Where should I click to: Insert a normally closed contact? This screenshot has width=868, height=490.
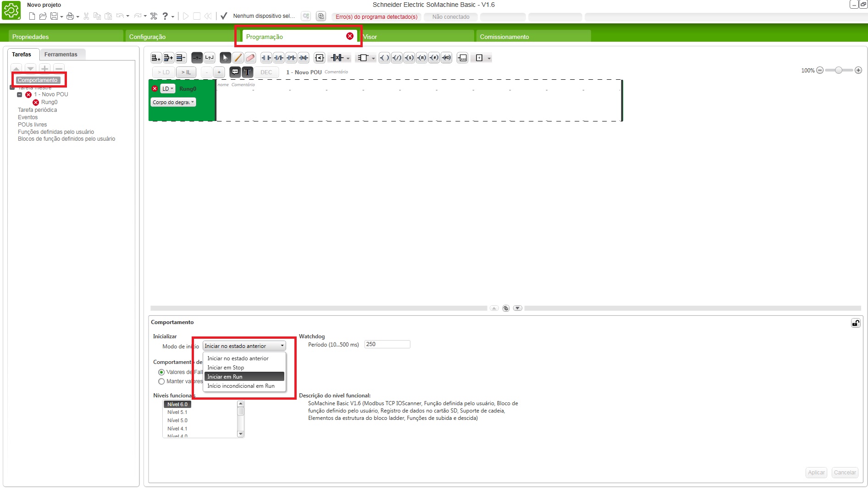point(278,58)
